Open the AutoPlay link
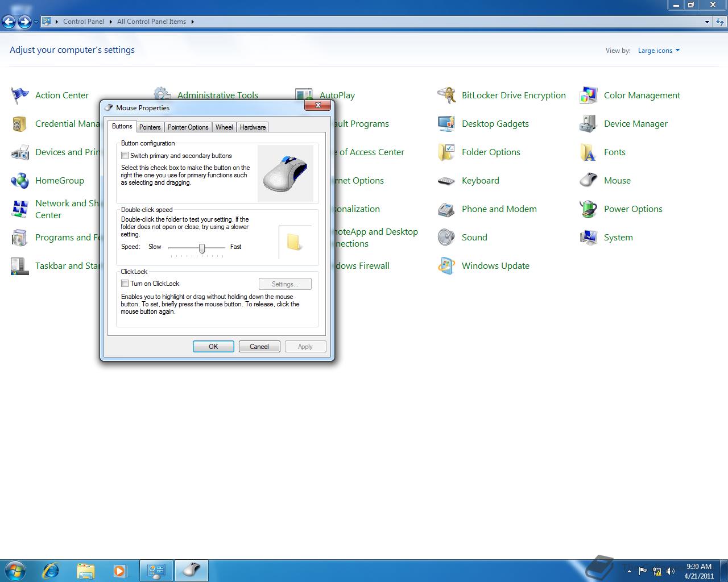Image resolution: width=728 pixels, height=582 pixels. pyautogui.click(x=337, y=95)
